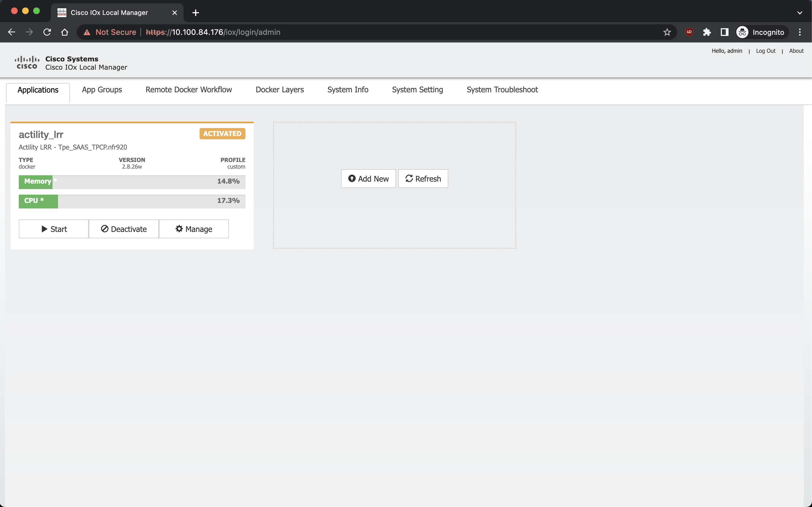This screenshot has width=812, height=507.
Task: Go back in browser history
Action: click(x=12, y=32)
